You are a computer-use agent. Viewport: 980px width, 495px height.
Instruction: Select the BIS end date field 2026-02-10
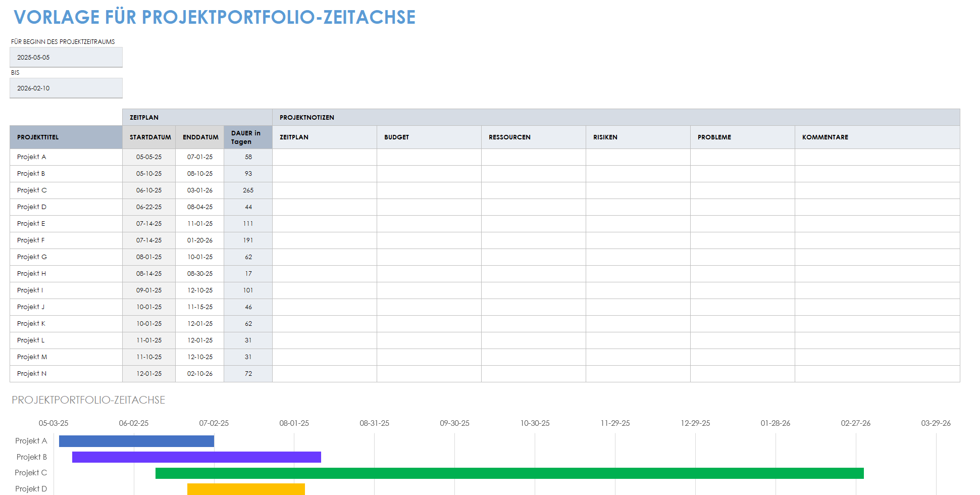coord(66,88)
